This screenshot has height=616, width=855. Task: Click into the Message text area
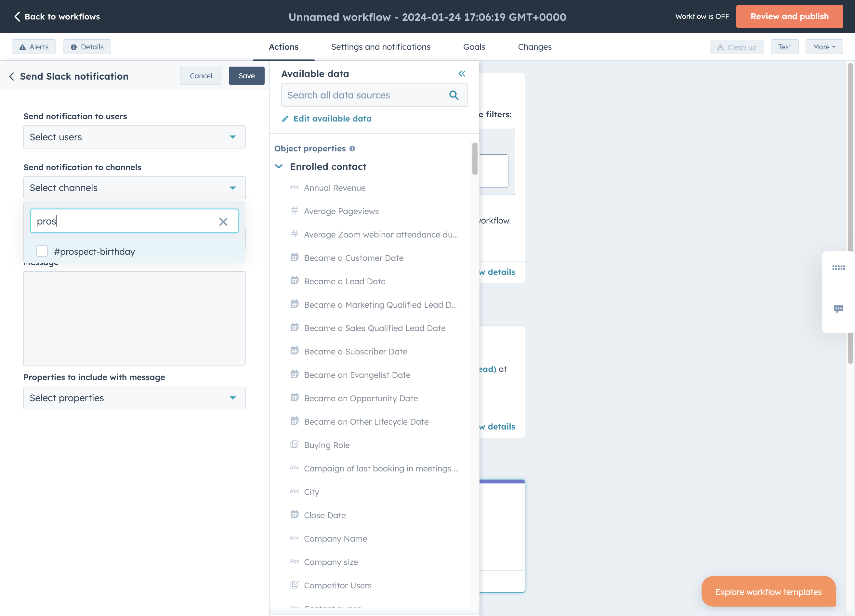click(x=135, y=318)
